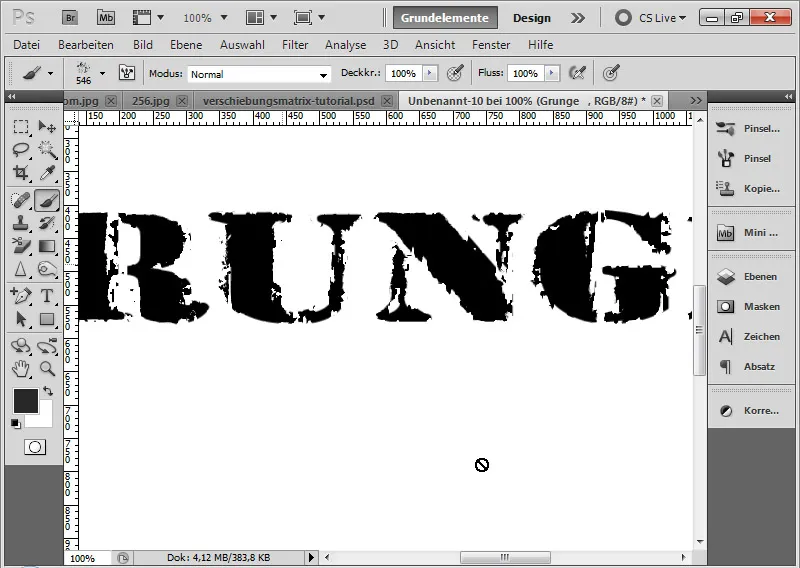
Task: Click the background color swatch
Action: pyautogui.click(x=45, y=419)
